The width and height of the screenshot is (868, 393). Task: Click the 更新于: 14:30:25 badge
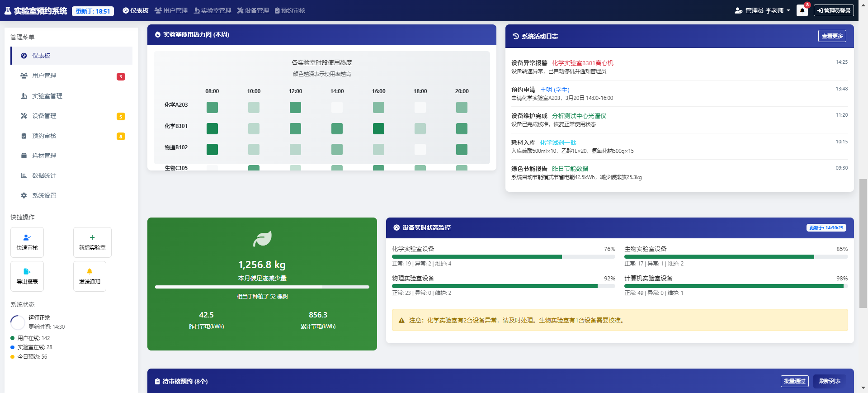click(x=826, y=227)
